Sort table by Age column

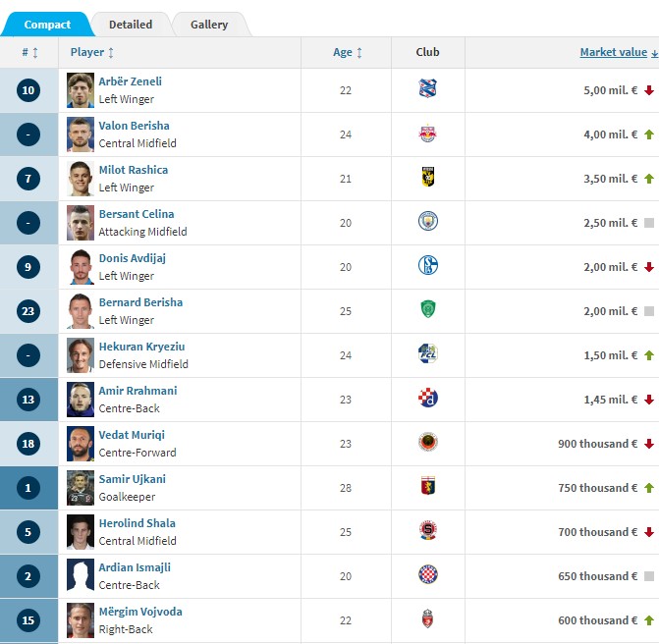coord(348,53)
